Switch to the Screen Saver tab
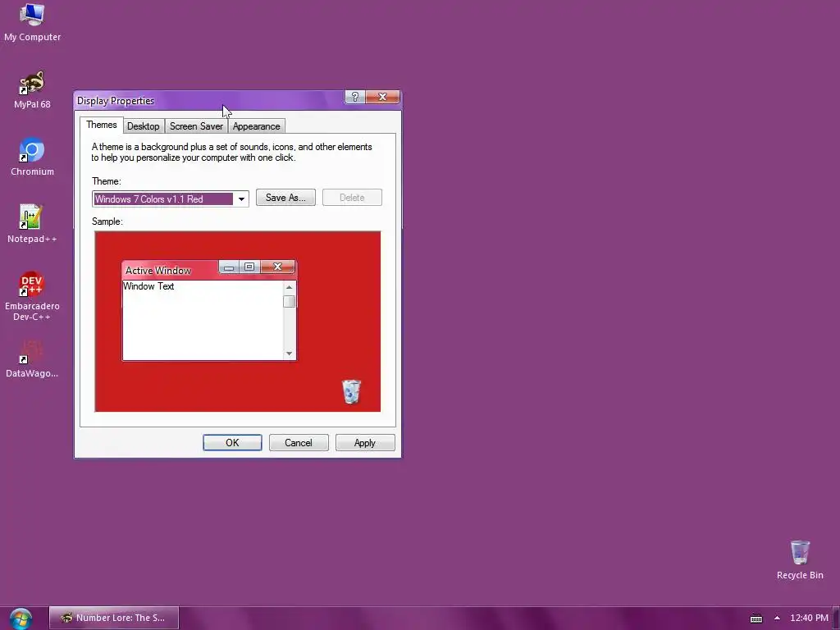The height and width of the screenshot is (630, 840). (196, 126)
